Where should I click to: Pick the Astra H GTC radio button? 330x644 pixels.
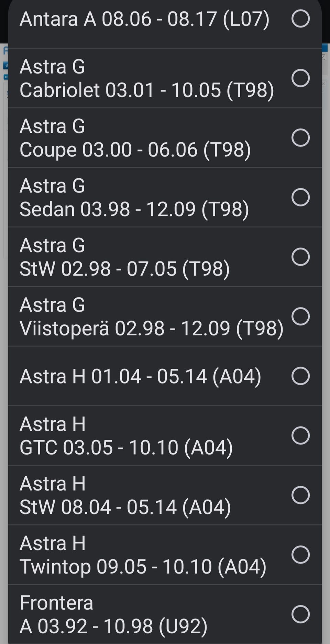pyautogui.click(x=300, y=435)
